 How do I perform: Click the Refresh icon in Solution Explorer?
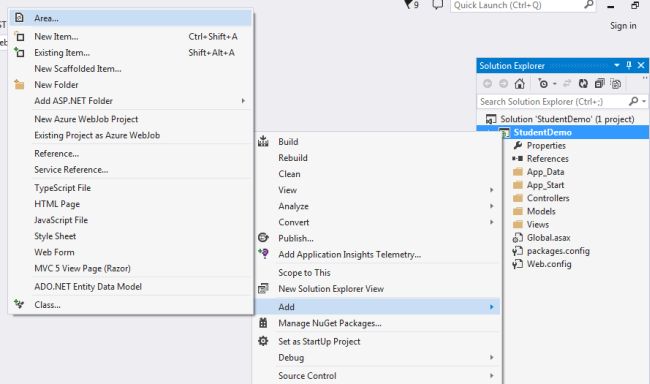(583, 84)
